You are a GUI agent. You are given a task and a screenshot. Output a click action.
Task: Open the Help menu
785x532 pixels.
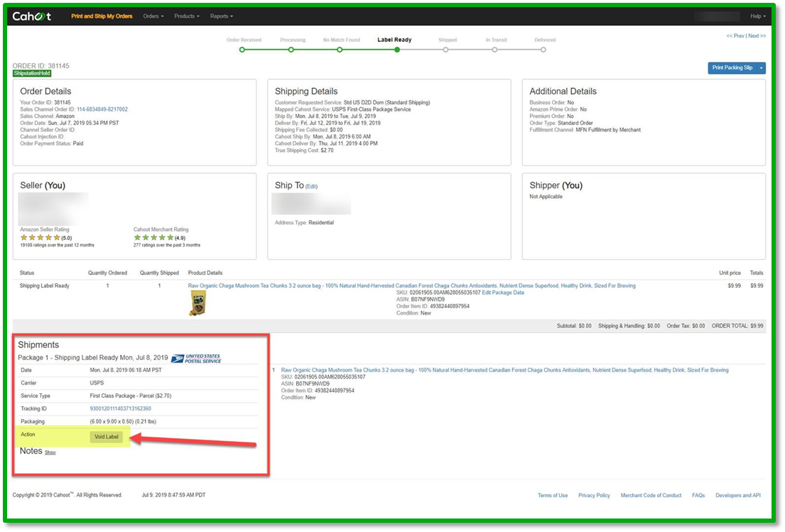point(757,16)
